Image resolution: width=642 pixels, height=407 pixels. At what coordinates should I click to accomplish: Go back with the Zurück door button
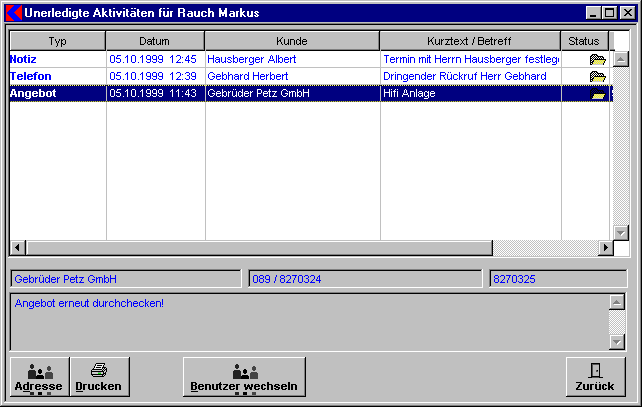[595, 377]
